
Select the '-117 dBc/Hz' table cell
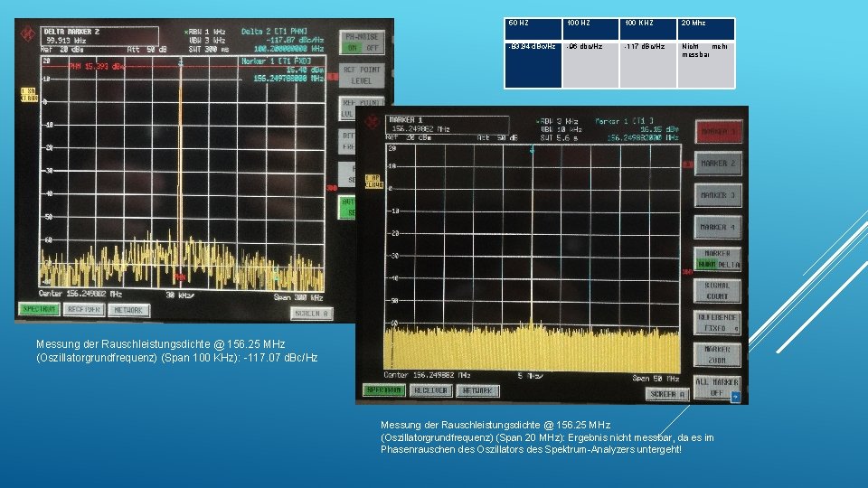coord(648,65)
